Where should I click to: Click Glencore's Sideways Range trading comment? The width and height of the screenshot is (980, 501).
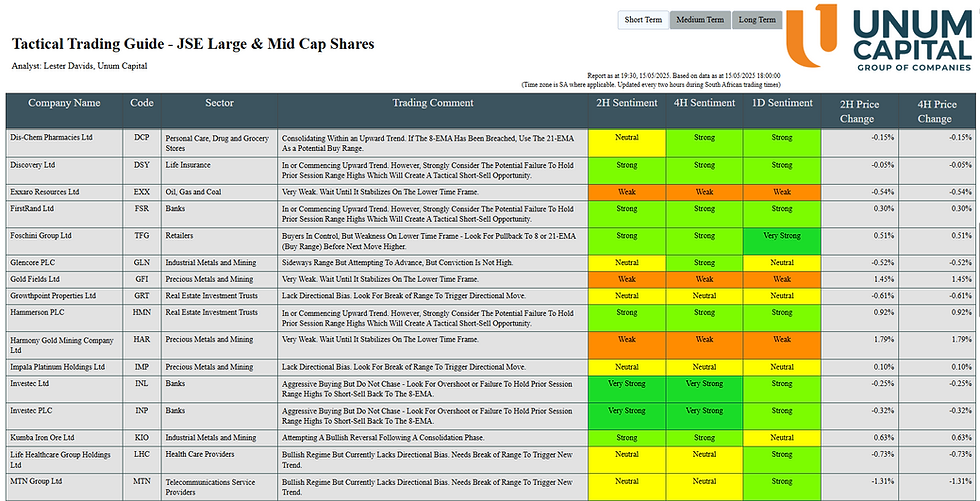(x=398, y=263)
